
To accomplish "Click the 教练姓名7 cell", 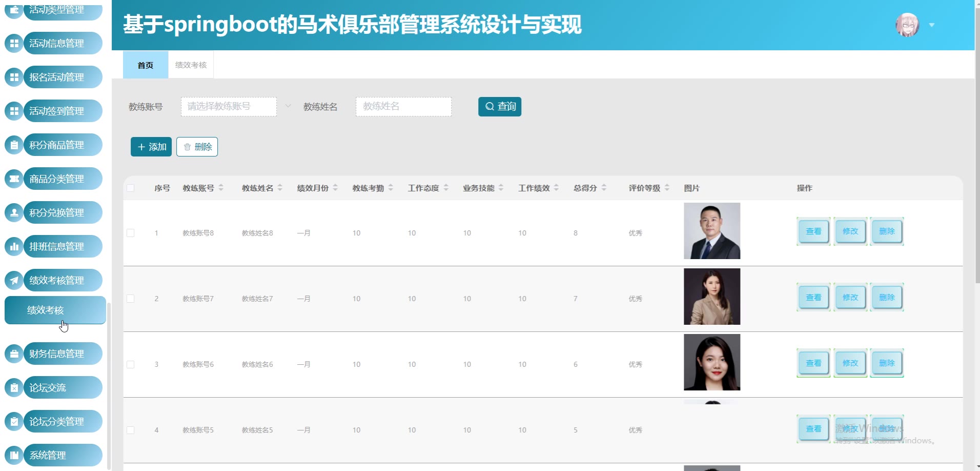I will coord(257,299).
